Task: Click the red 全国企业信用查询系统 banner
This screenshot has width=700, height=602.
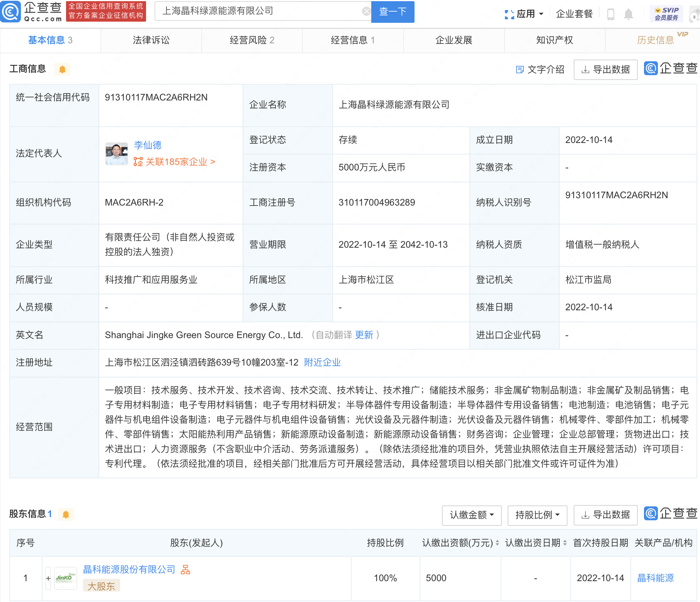Action: (106, 11)
